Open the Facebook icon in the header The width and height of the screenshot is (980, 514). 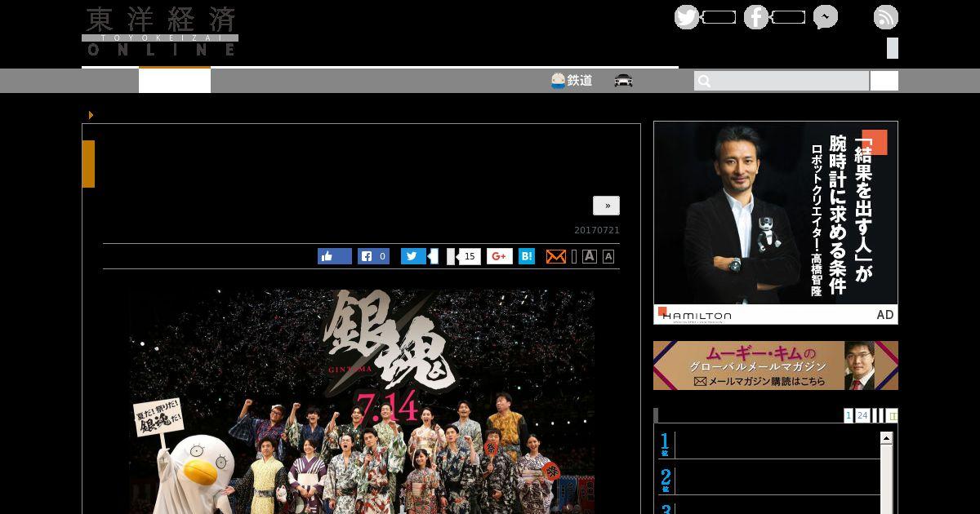[756, 17]
